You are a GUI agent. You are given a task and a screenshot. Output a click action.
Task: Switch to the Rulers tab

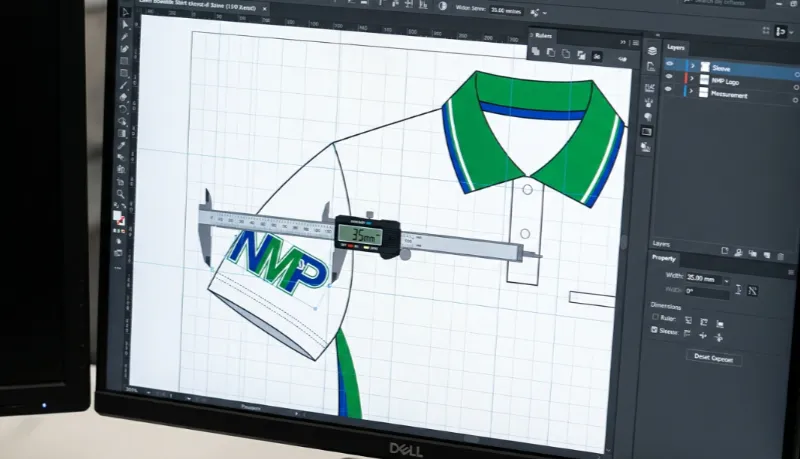[x=543, y=36]
